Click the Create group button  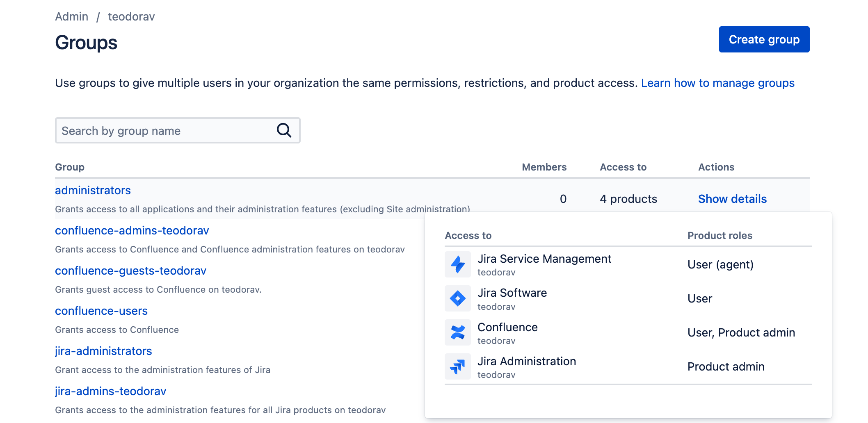(x=764, y=39)
